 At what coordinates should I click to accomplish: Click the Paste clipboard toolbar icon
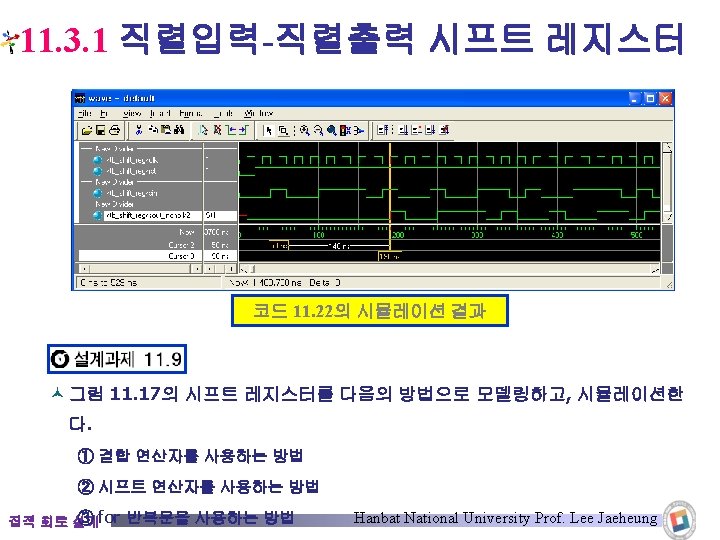coord(166,130)
